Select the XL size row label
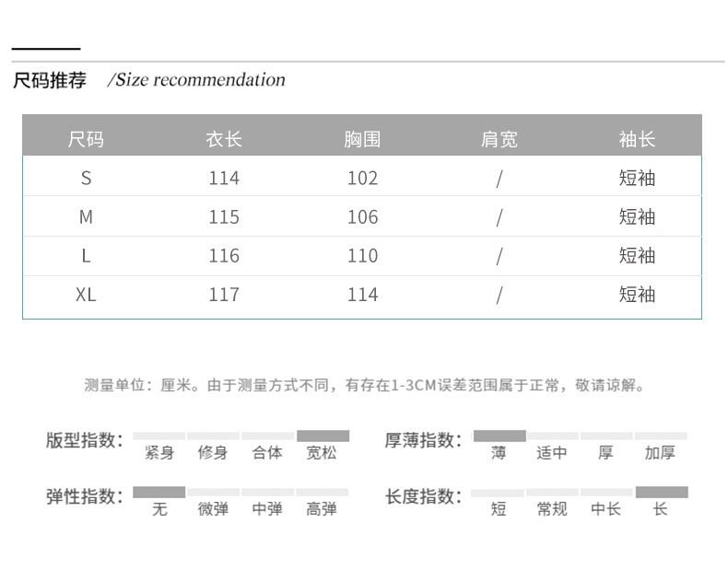 tap(86, 295)
